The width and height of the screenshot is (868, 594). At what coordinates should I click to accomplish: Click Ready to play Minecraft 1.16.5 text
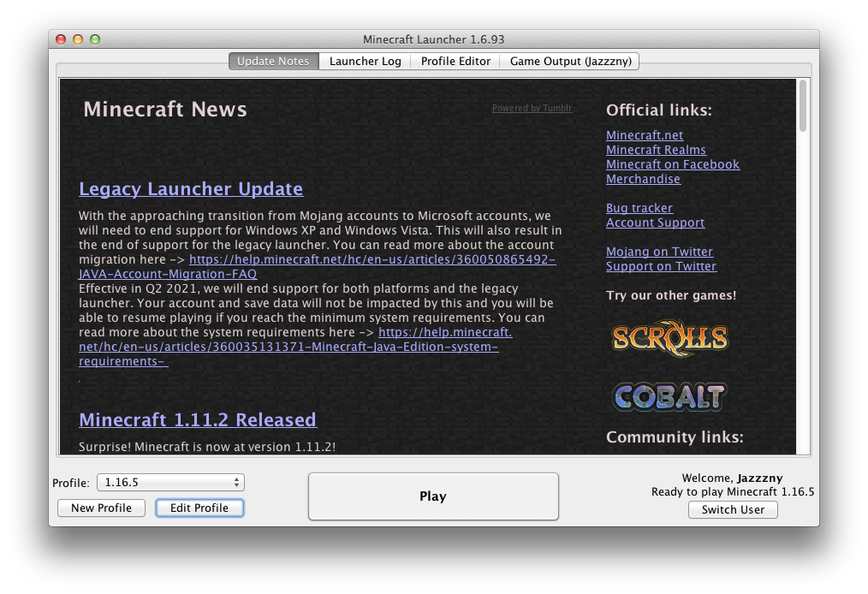(x=733, y=491)
